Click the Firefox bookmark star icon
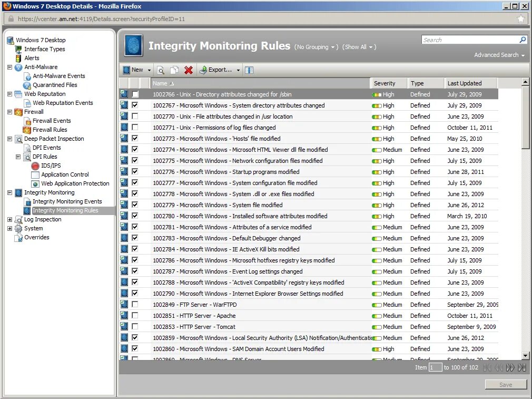This screenshot has height=399, width=532. click(521, 19)
